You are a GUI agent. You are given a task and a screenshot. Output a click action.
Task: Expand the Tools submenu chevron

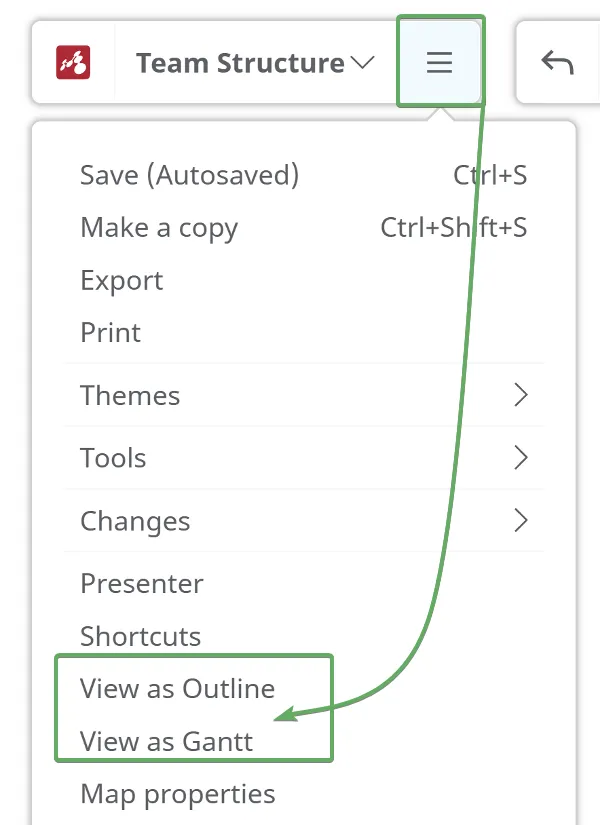(x=520, y=458)
